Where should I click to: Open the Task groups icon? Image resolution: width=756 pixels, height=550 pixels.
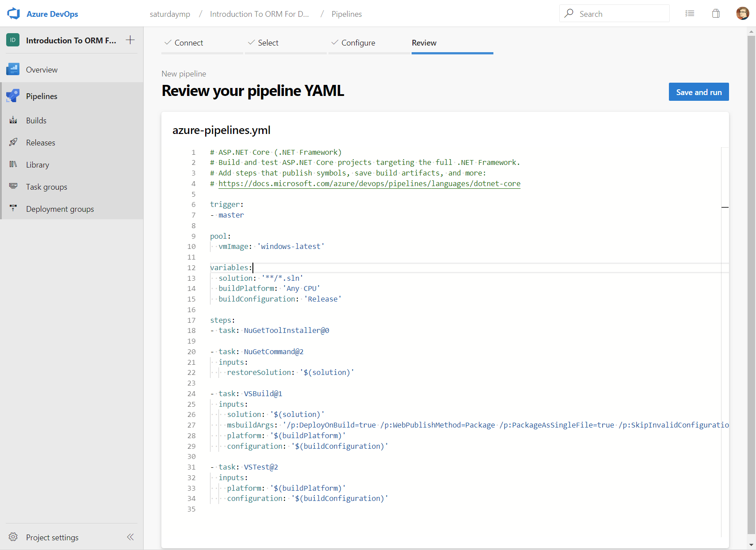(13, 187)
